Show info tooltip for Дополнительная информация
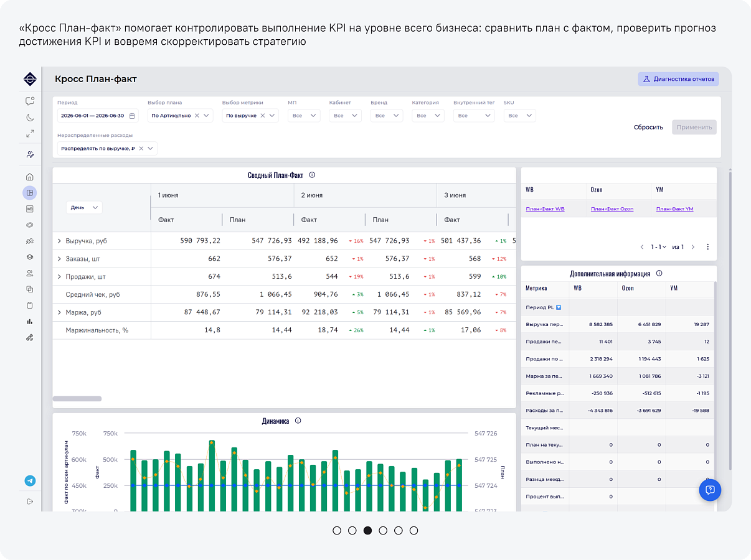Screen dimensions: 751x560 point(659,273)
